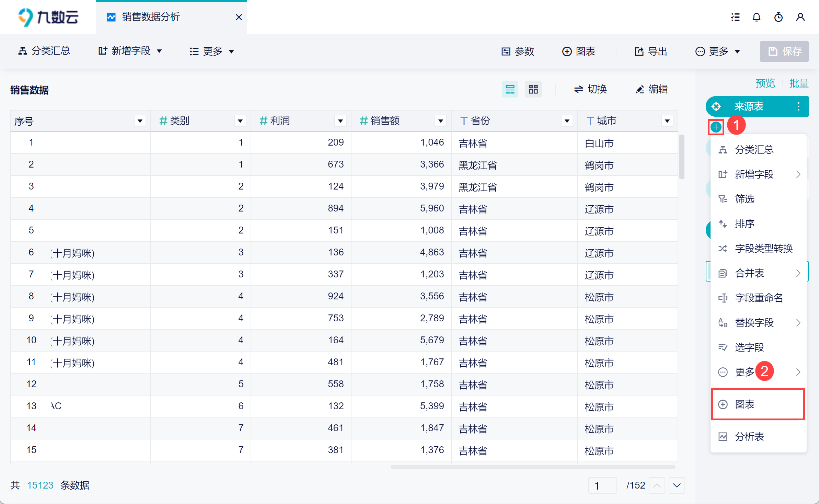Open the 利润 column dropdown arrow

coord(340,121)
